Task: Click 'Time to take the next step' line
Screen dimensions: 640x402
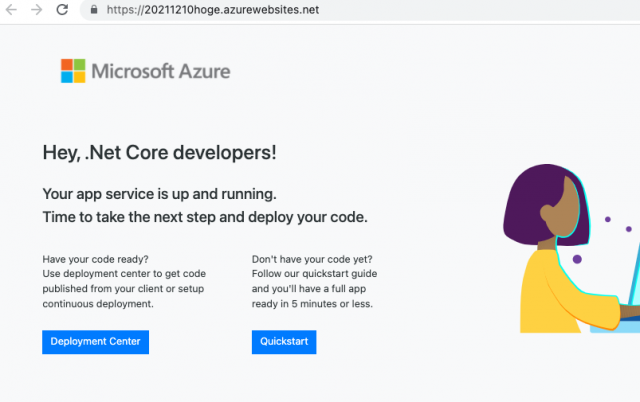Action: tap(205, 217)
